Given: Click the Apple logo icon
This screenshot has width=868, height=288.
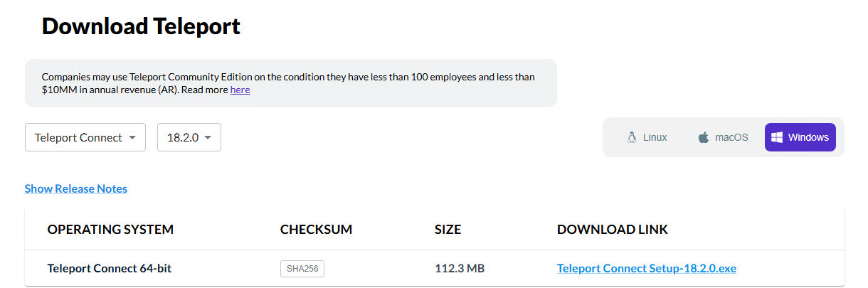Looking at the screenshot, I should (703, 137).
